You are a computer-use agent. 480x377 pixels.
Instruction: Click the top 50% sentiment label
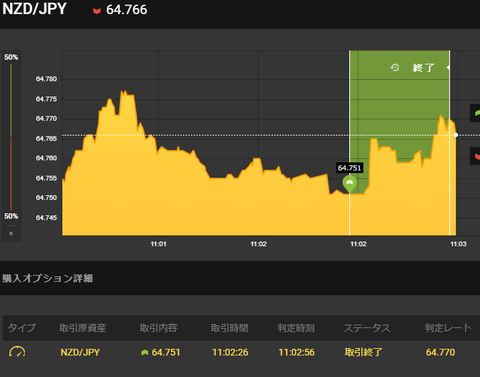pos(11,57)
